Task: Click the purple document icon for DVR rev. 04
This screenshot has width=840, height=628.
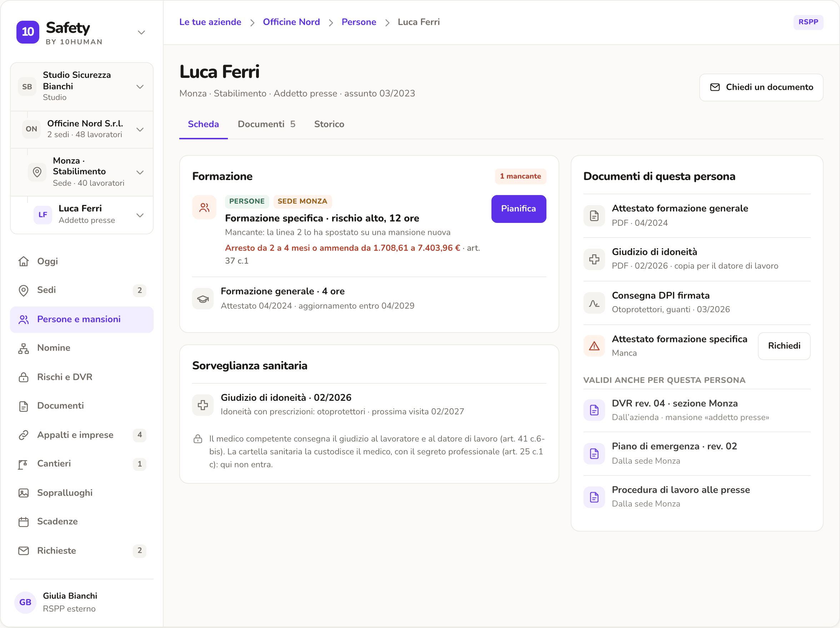Action: [x=594, y=410]
